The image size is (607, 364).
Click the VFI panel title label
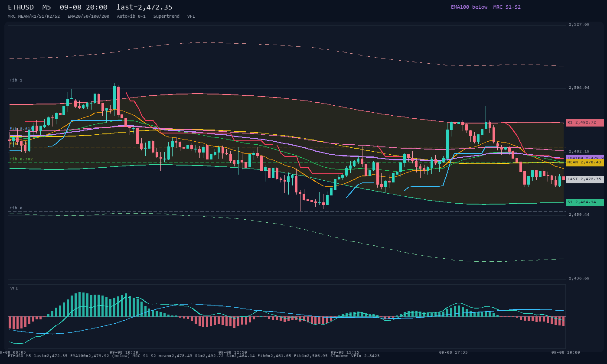pos(14,288)
